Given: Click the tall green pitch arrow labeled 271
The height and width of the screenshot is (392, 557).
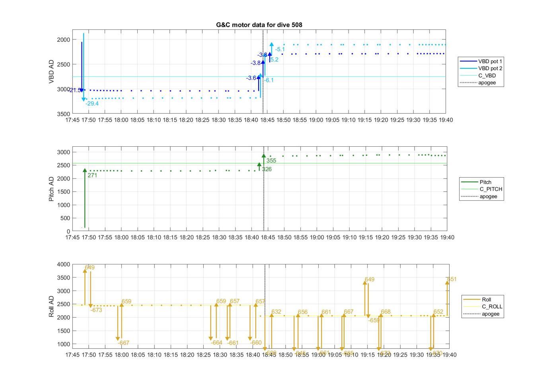Looking at the screenshot, I should coord(85,198).
